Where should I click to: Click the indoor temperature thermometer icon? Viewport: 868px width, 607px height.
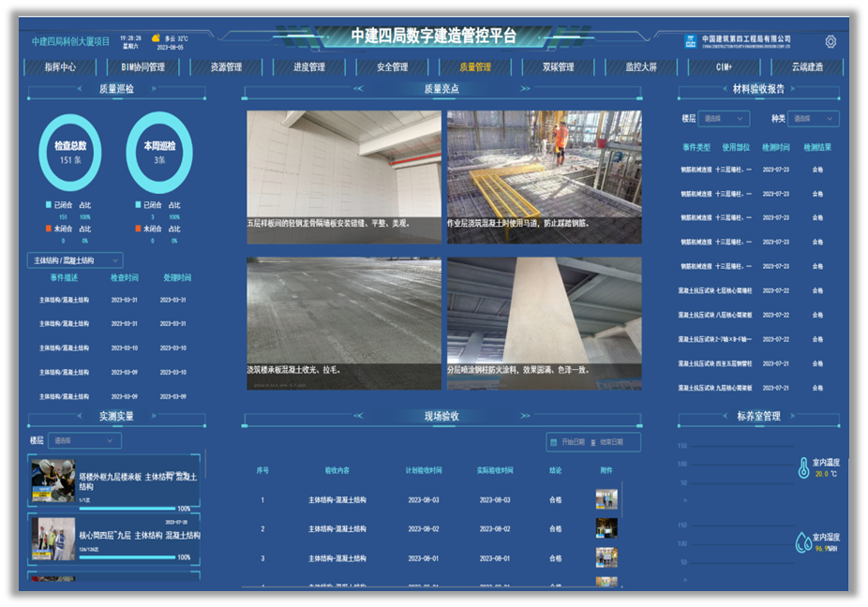click(803, 468)
